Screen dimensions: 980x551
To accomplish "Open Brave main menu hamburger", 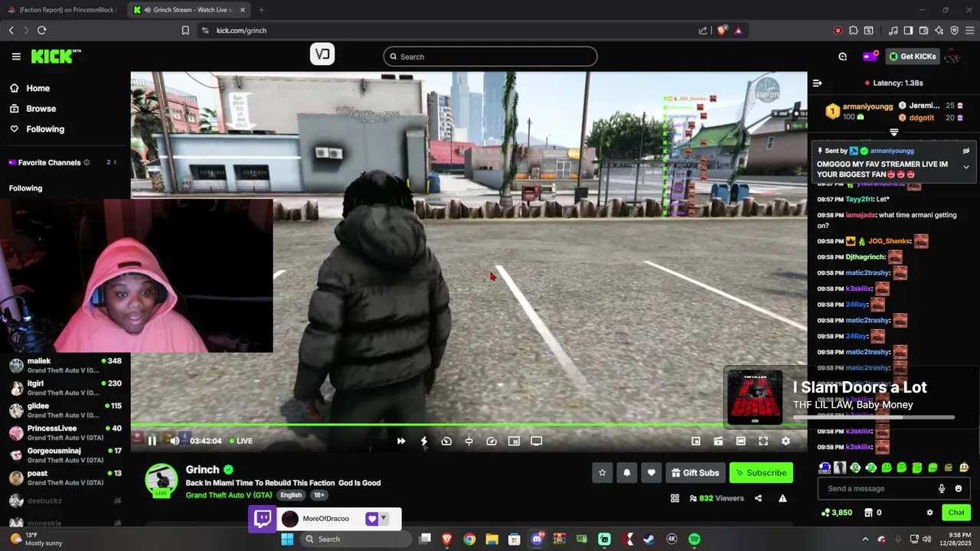I will 969,31.
